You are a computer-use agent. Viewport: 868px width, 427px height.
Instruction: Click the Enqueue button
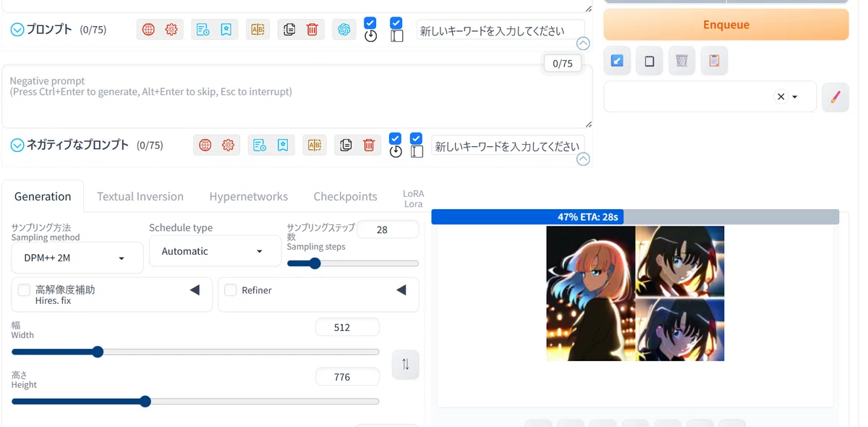pyautogui.click(x=726, y=25)
